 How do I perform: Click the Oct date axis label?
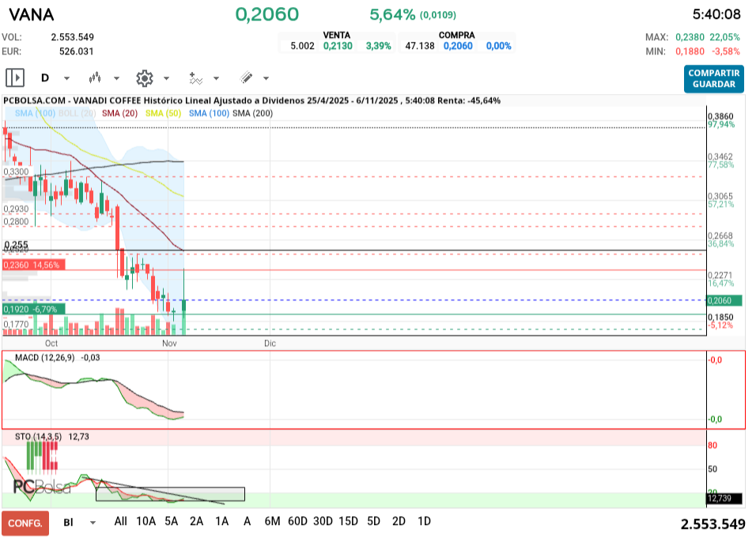click(x=51, y=343)
